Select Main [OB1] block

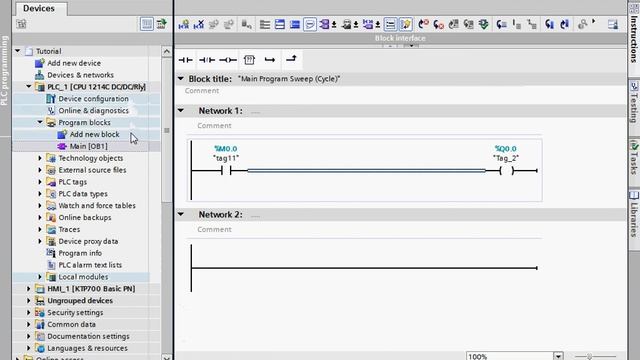[89, 146]
